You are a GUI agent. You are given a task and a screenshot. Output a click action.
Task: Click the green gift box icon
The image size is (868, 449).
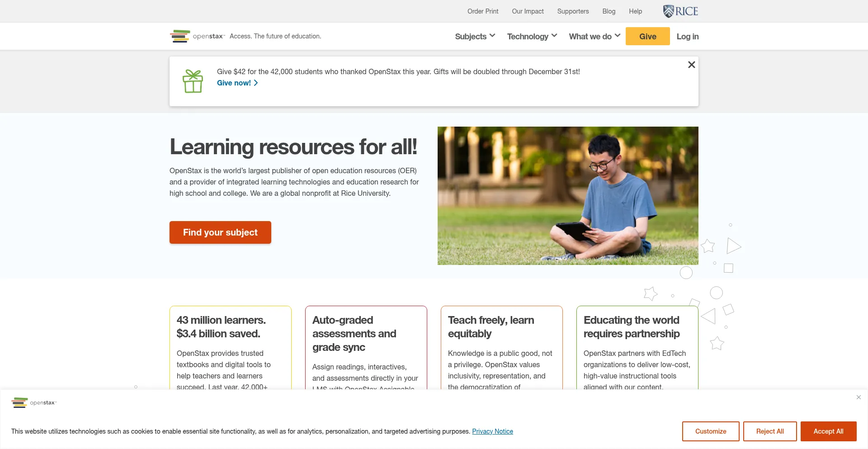pos(193,81)
